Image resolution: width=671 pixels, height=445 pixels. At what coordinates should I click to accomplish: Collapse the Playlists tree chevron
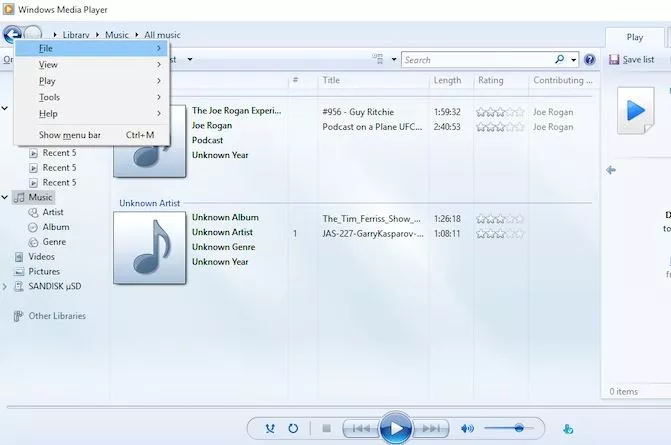pos(5,108)
